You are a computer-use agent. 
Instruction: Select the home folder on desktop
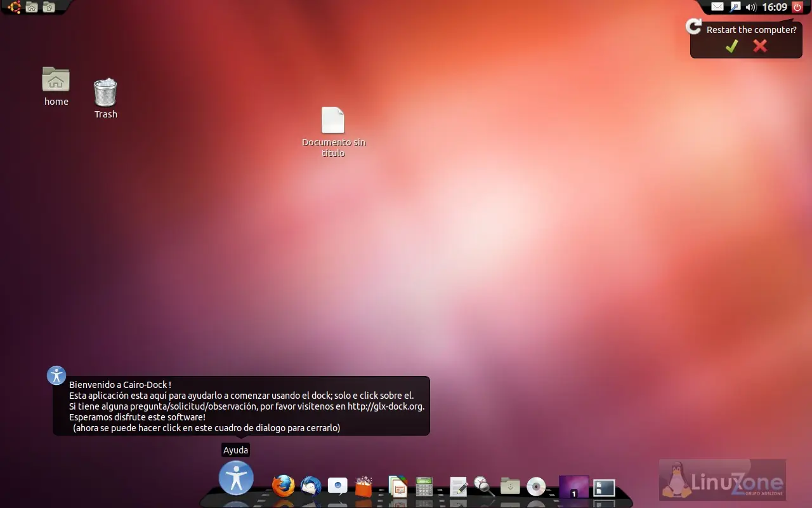tap(56, 86)
